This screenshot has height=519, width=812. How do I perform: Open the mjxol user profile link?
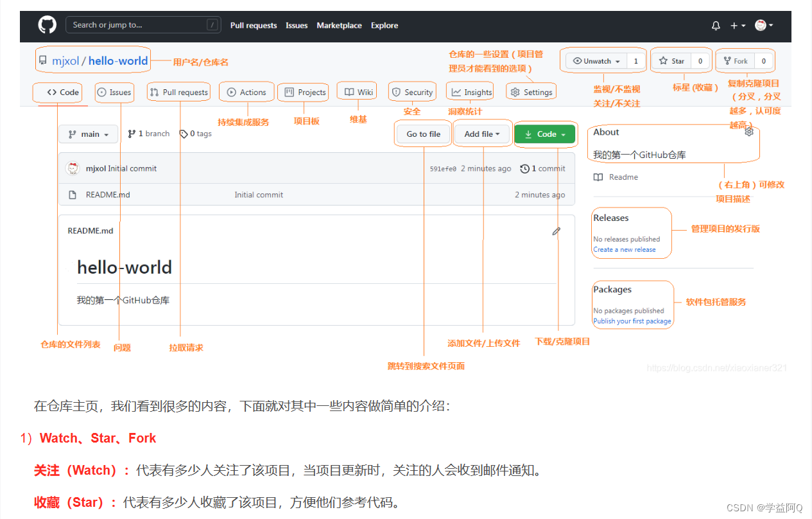coord(64,61)
